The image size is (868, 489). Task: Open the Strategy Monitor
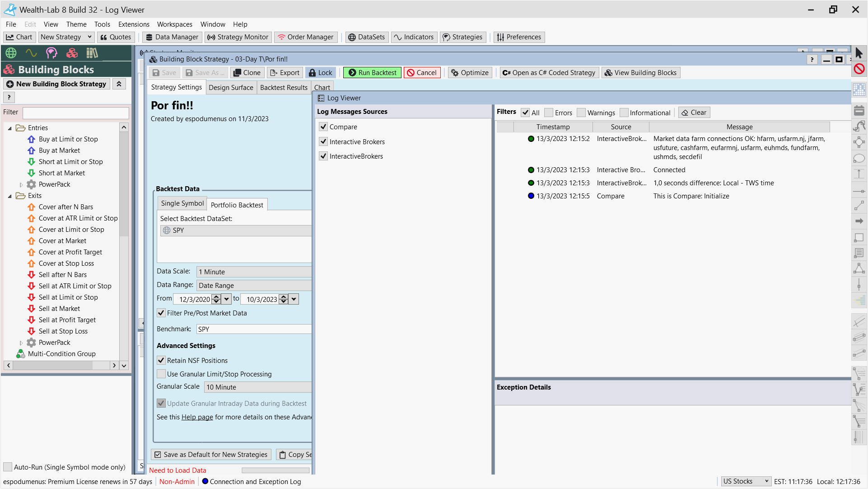238,37
